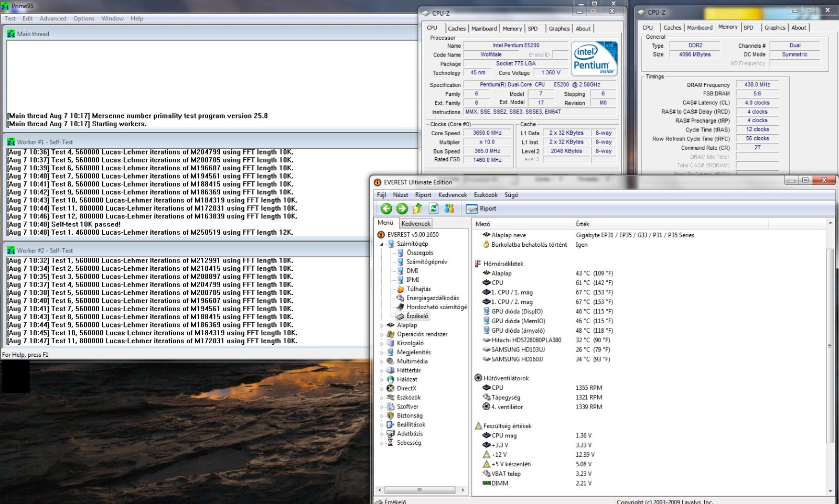The width and height of the screenshot is (839, 504).
Task: Switch to the Kedvencek tab beside Menü
Action: pyautogui.click(x=416, y=223)
